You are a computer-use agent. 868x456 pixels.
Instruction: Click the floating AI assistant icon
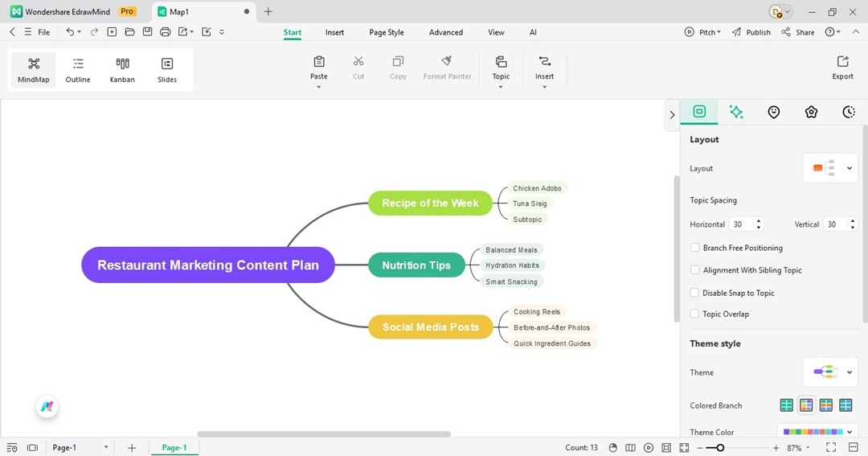[x=47, y=407]
